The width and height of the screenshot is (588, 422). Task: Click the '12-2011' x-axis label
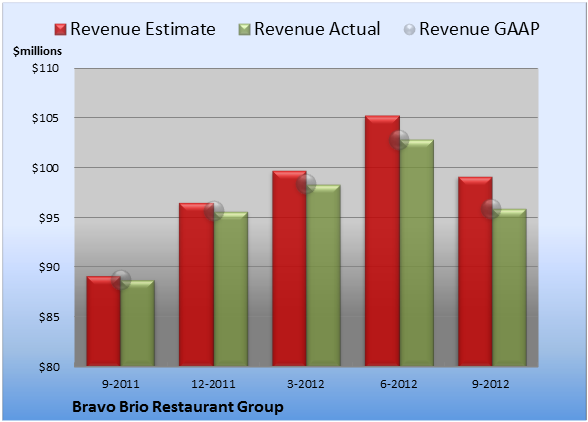213,384
